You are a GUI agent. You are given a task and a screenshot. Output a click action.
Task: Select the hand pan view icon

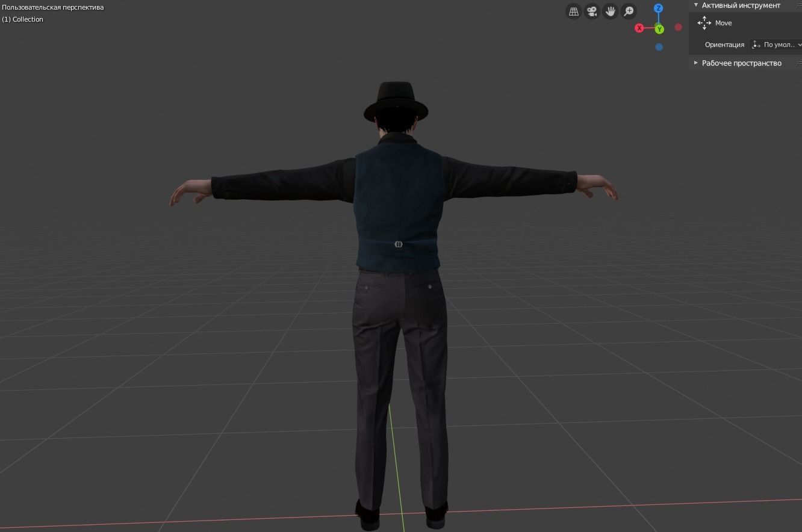tap(611, 11)
